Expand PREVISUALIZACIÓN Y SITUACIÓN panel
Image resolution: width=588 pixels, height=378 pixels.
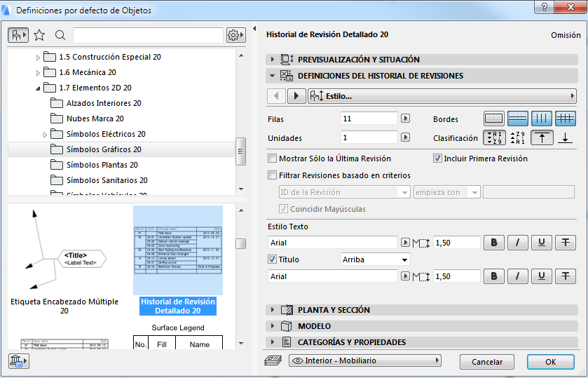click(x=422, y=60)
